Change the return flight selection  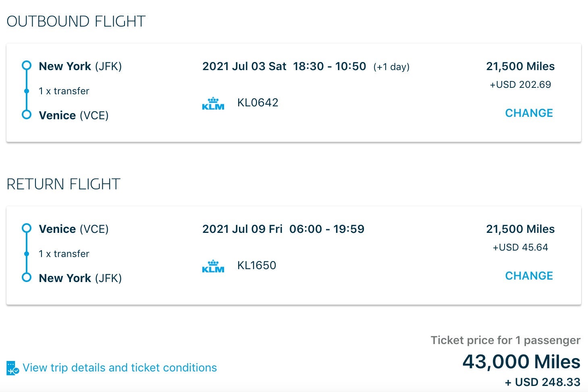[x=529, y=276]
